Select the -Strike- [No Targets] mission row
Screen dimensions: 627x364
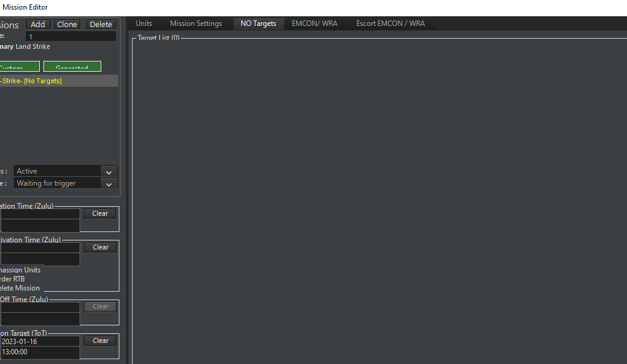click(59, 81)
